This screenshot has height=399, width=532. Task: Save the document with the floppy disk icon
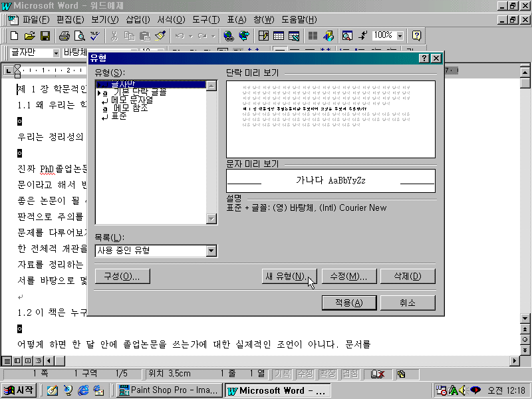click(45, 36)
